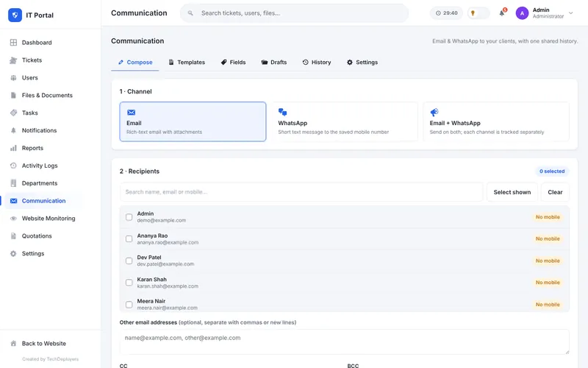Viewport: 588px width, 368px height.
Task: Check the Meera Nair checkbox
Action: (129, 305)
